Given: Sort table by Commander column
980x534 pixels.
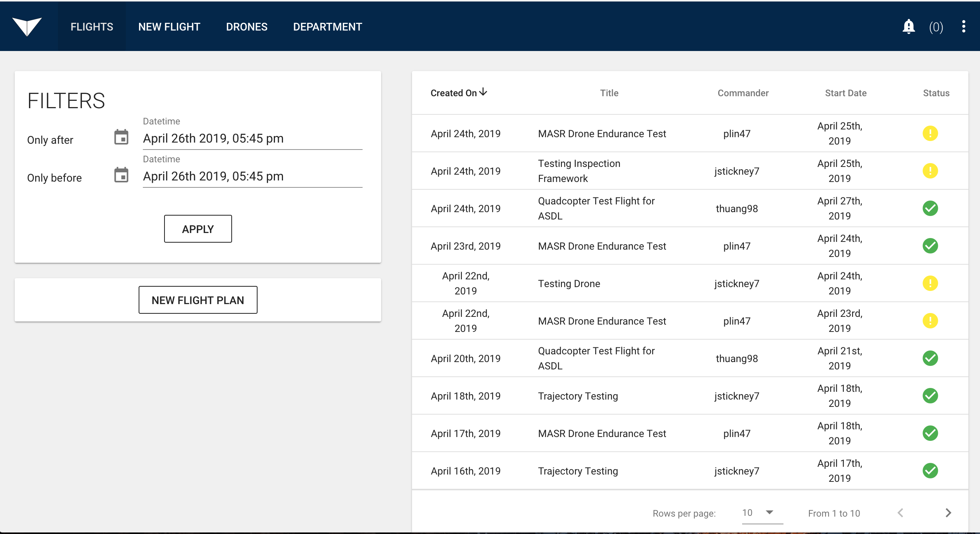Looking at the screenshot, I should [x=743, y=93].
